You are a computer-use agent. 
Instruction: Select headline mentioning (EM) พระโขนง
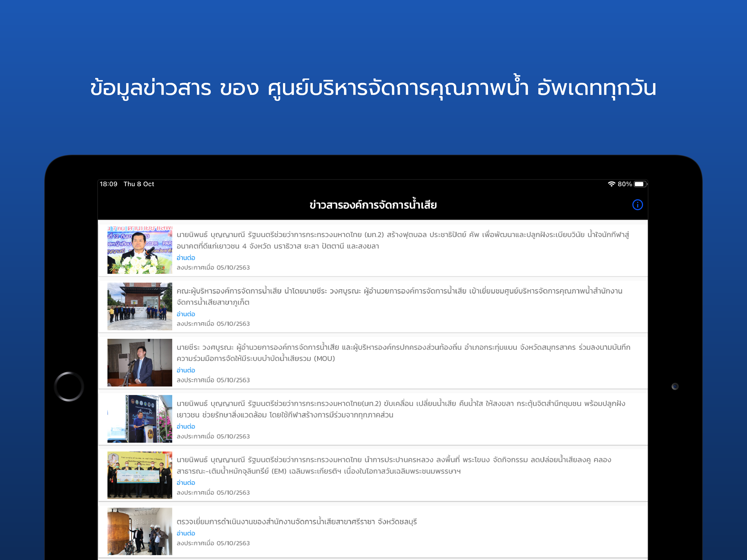tap(394, 465)
